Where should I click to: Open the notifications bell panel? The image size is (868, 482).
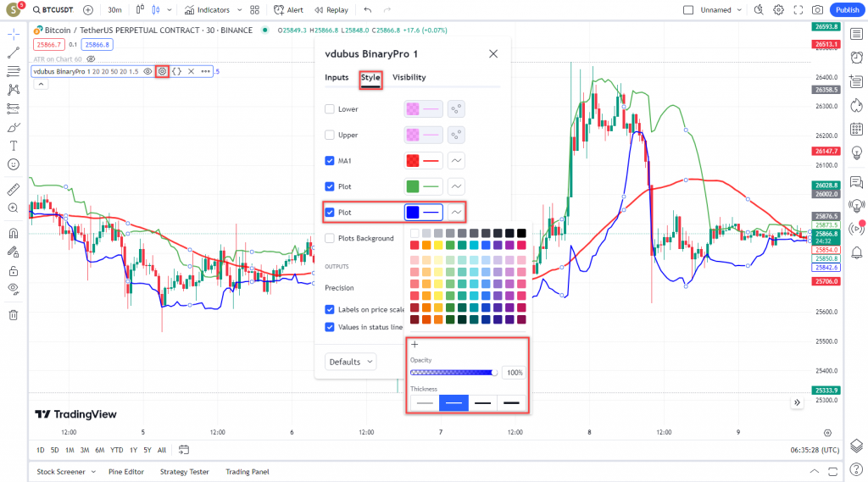pos(856,253)
